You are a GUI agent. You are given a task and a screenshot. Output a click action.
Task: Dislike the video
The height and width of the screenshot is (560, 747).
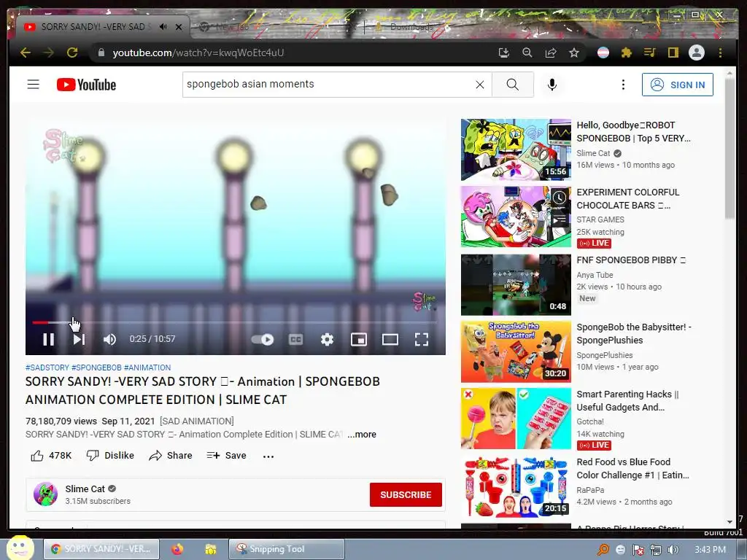(x=110, y=456)
